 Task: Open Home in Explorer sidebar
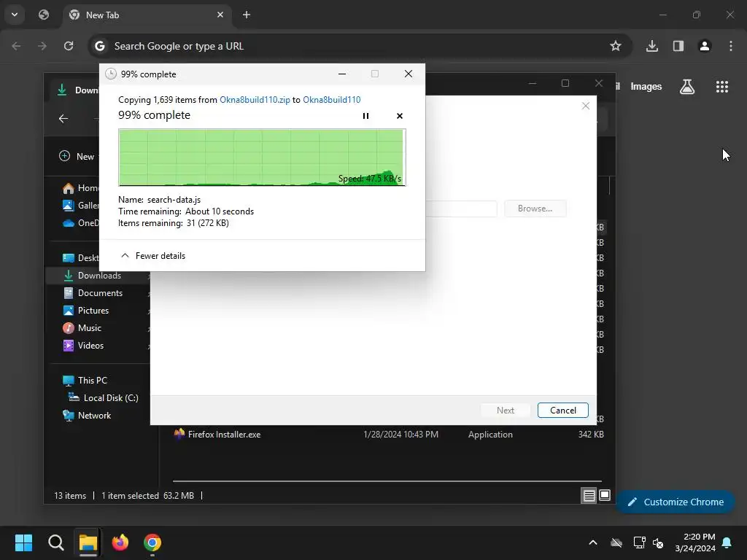pos(81,188)
